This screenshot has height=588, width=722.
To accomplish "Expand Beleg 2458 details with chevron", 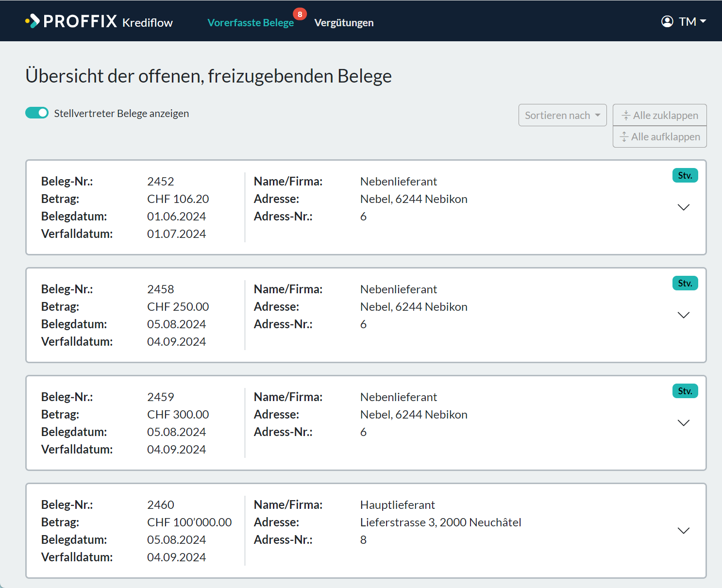I will click(684, 315).
